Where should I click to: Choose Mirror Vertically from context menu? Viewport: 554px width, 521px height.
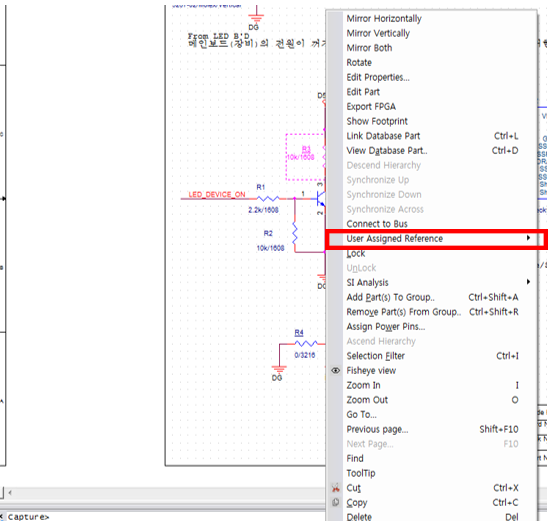pyautogui.click(x=378, y=33)
